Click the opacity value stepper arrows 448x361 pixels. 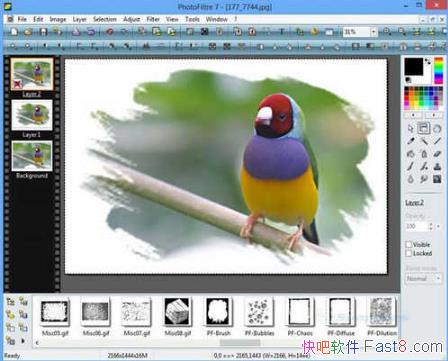(431, 226)
